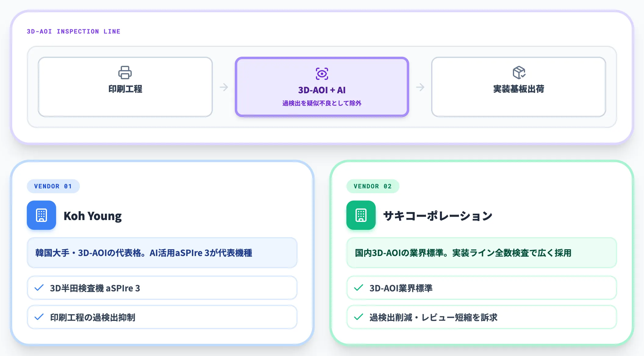Image resolution: width=644 pixels, height=356 pixels.
Task: Click the blue building icon beside Koh Young
Action: [41, 215]
